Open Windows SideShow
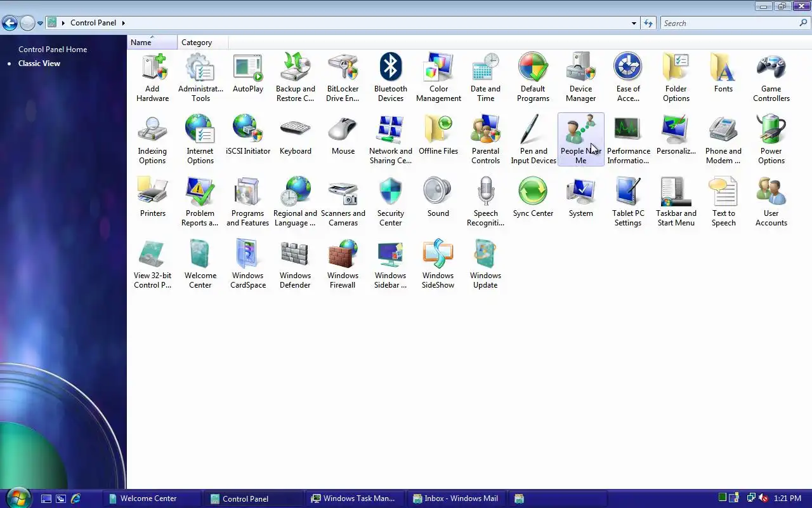The height and width of the screenshot is (508, 812). (x=438, y=265)
